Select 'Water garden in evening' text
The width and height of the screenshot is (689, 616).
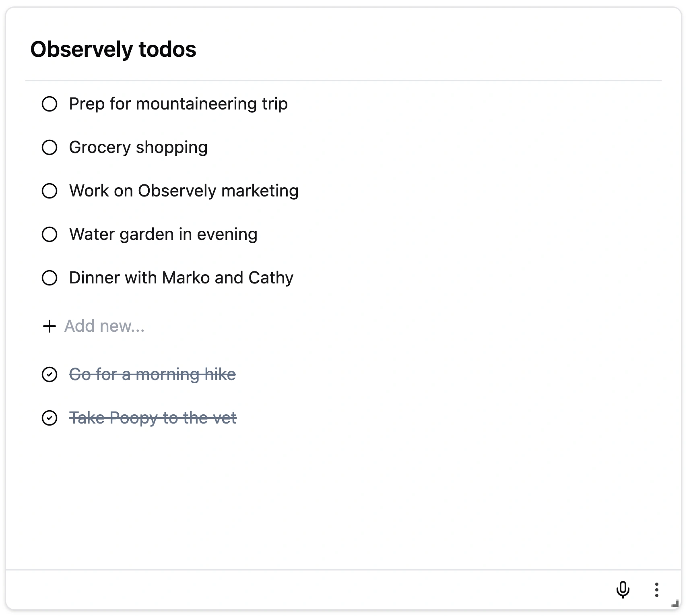(163, 234)
